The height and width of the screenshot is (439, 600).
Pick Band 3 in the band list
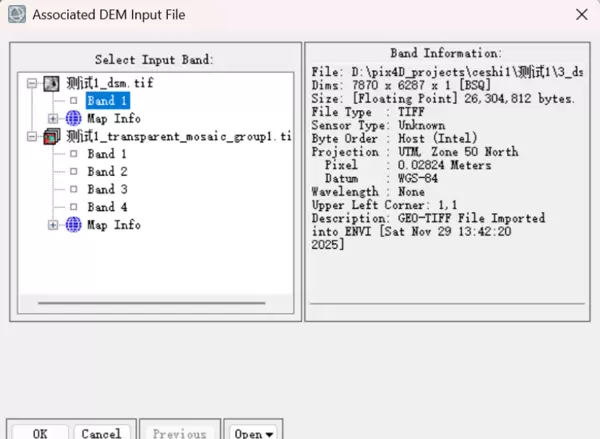click(x=106, y=189)
